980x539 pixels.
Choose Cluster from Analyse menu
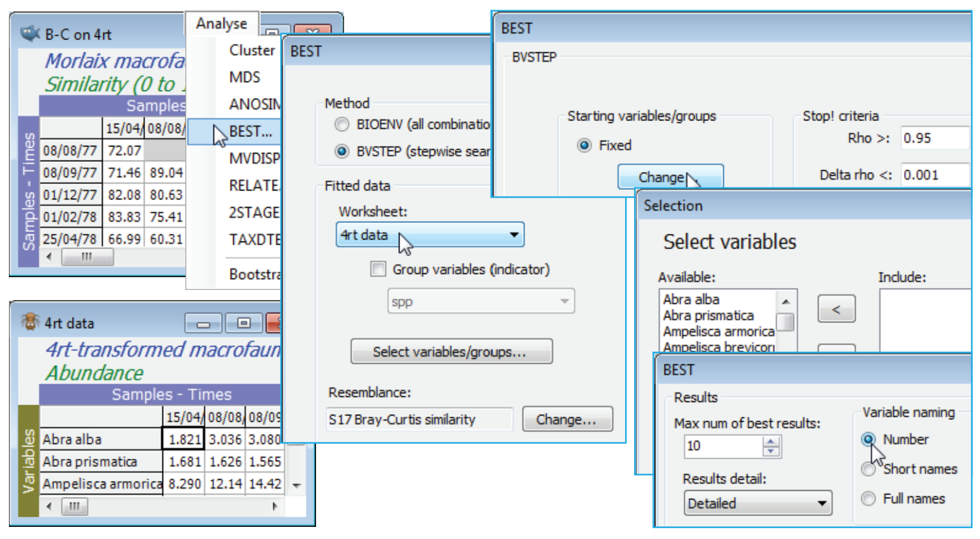click(x=252, y=50)
